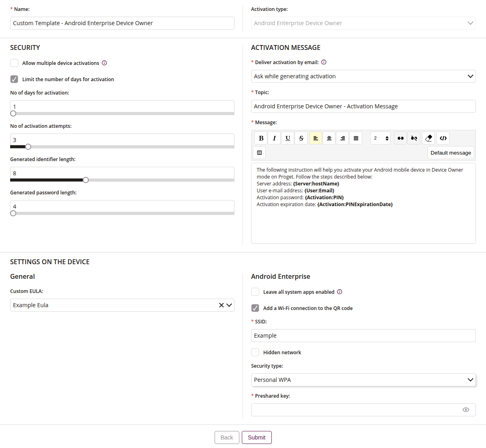486x448 pixels.
Task: Uncheck Add a Wi-Fi connection to QR code
Action: 255,308
